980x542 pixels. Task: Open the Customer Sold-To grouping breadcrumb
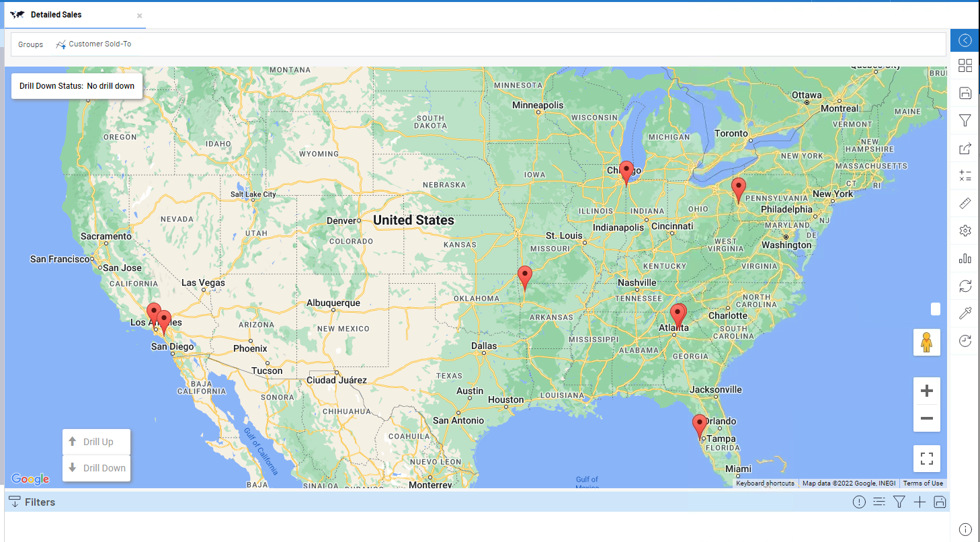[x=99, y=44]
